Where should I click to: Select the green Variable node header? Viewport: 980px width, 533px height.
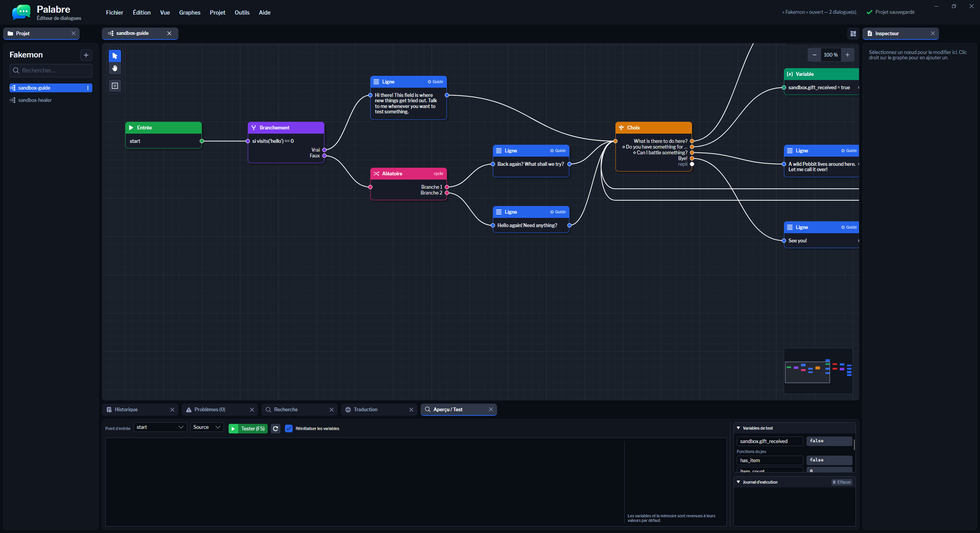pyautogui.click(x=821, y=74)
